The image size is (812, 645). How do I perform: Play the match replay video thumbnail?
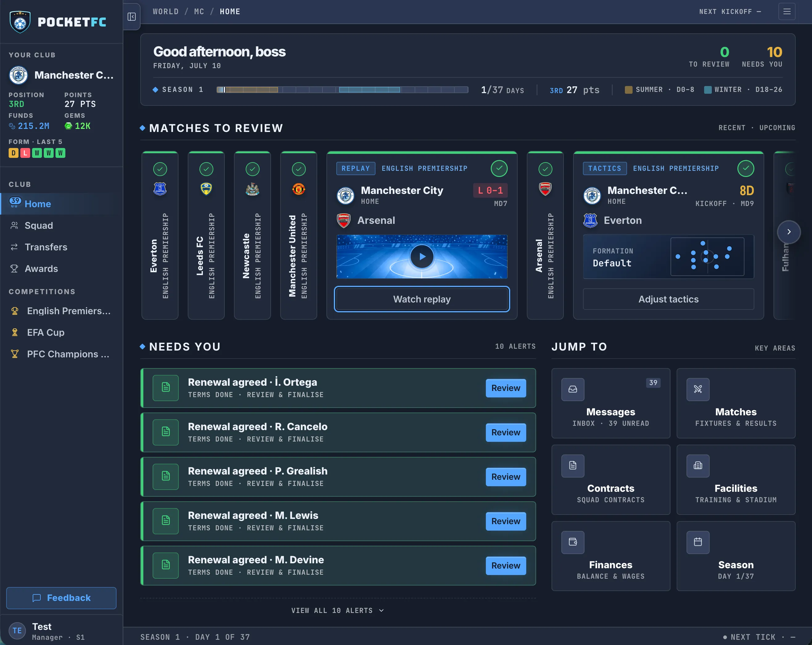point(422,257)
